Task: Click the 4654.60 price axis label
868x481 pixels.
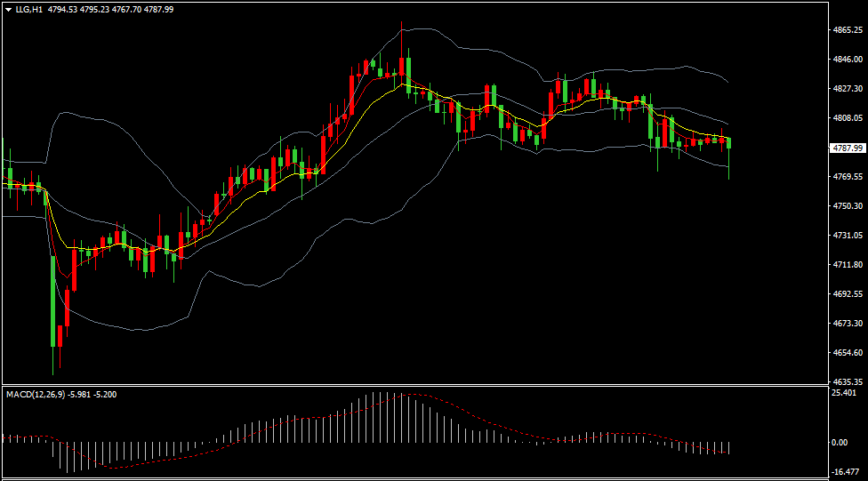Action: click(847, 353)
